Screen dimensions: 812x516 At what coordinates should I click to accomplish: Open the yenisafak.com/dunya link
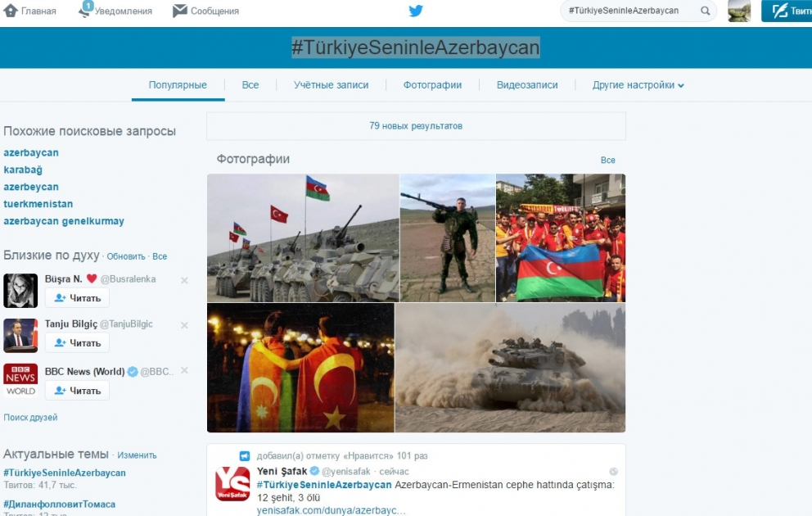[331, 510]
